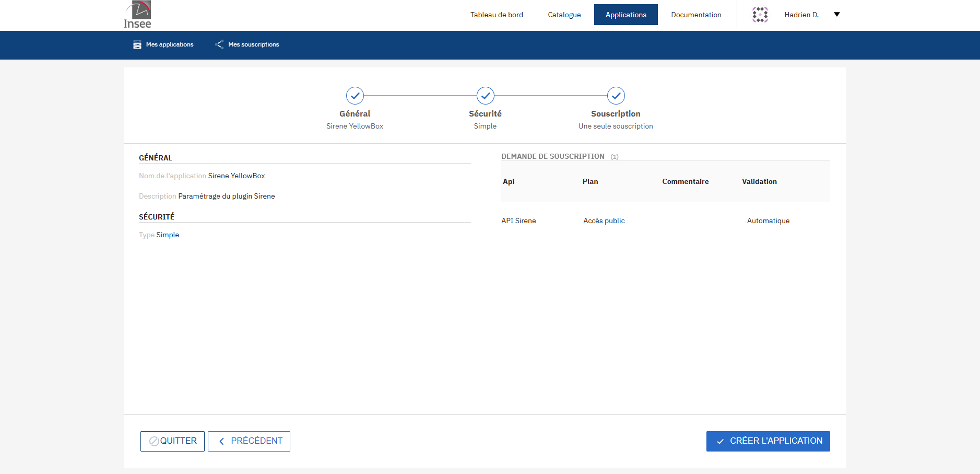Viewport: 980px width, 474px height.
Task: Click the Souscription step checkmark circle
Action: tap(616, 96)
